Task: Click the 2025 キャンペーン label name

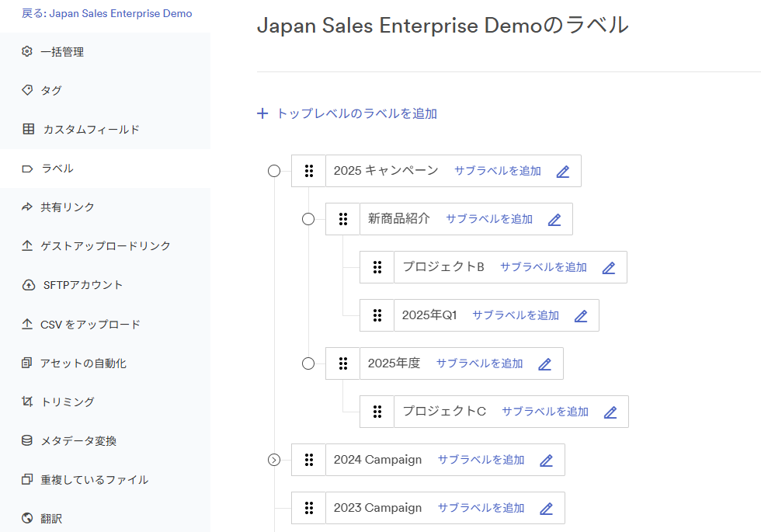Action: click(386, 171)
